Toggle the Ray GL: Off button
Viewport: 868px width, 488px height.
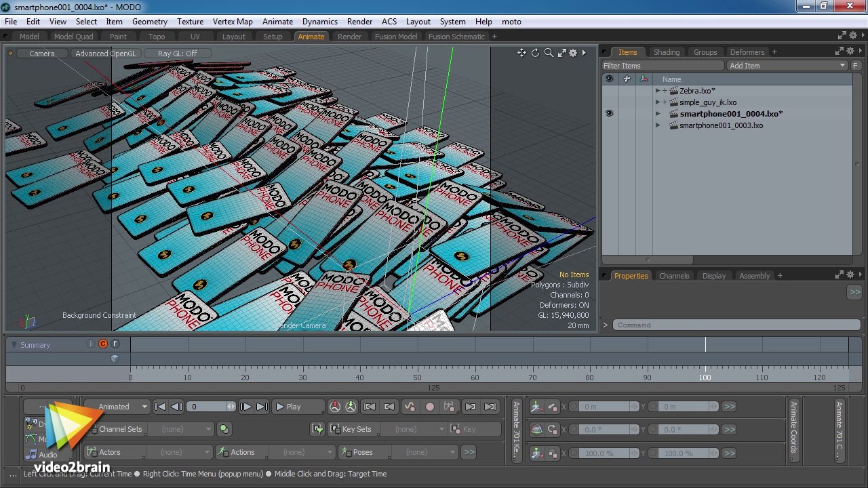pyautogui.click(x=178, y=54)
